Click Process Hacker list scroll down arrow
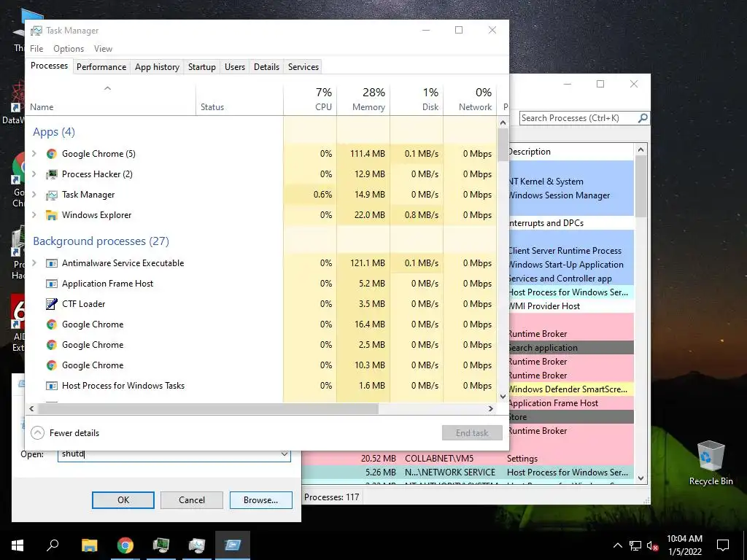Viewport: 747px width, 560px height. tap(640, 478)
